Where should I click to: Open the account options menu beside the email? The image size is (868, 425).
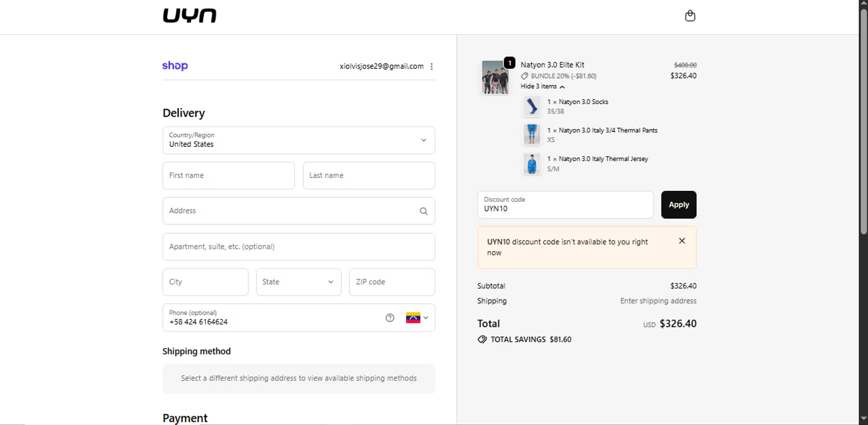point(432,66)
